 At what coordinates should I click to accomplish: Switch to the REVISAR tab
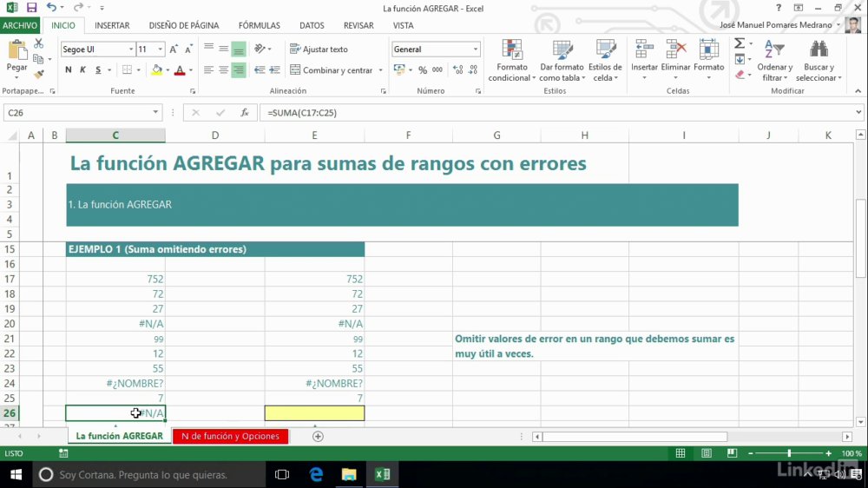(358, 25)
